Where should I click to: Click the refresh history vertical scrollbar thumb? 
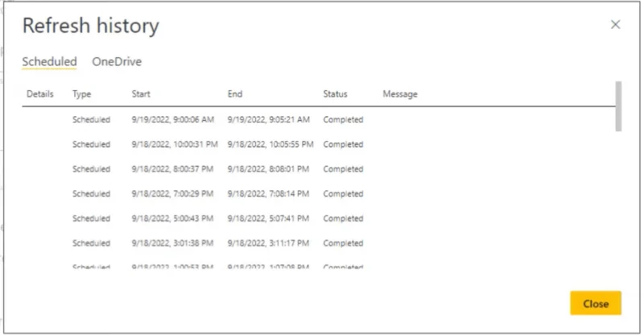618,106
